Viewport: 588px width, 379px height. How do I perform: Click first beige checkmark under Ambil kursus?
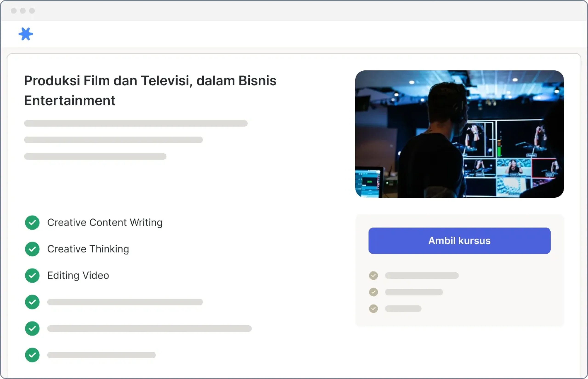tap(373, 275)
